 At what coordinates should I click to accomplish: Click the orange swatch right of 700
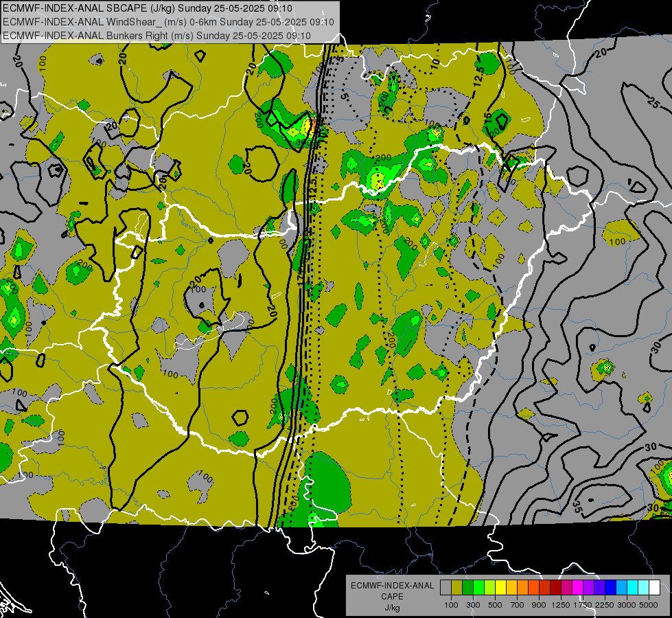[x=522, y=588]
